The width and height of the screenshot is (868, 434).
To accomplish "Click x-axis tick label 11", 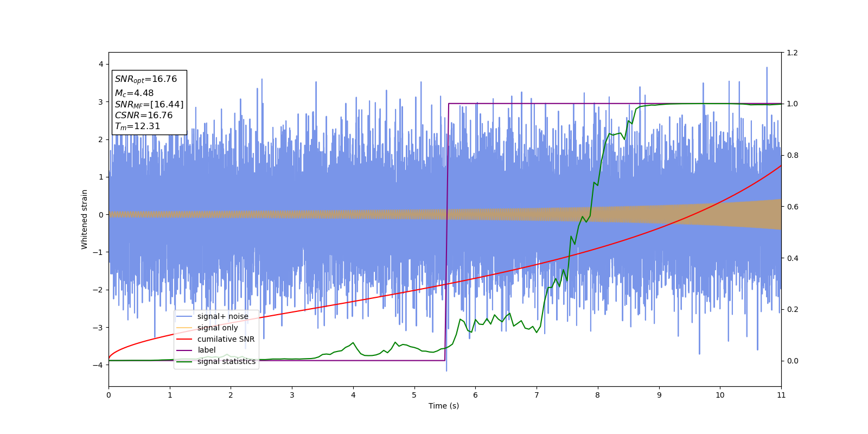I will (781, 395).
